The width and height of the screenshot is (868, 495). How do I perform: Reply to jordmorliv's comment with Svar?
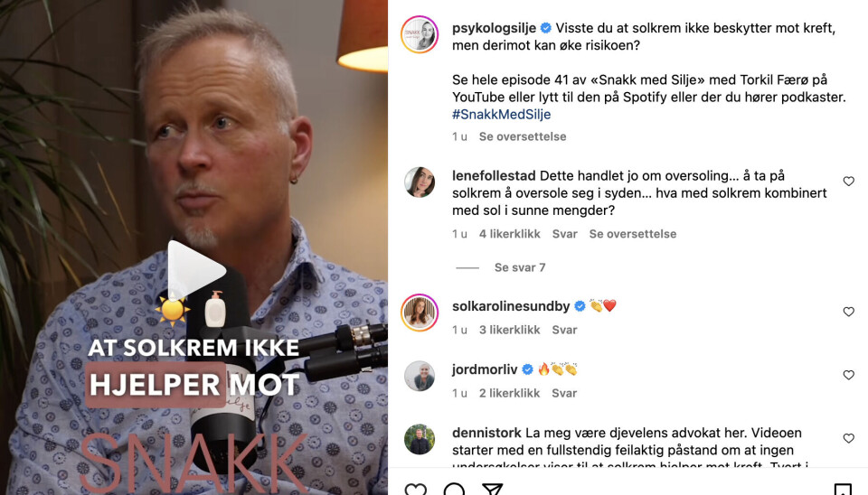[564, 393]
